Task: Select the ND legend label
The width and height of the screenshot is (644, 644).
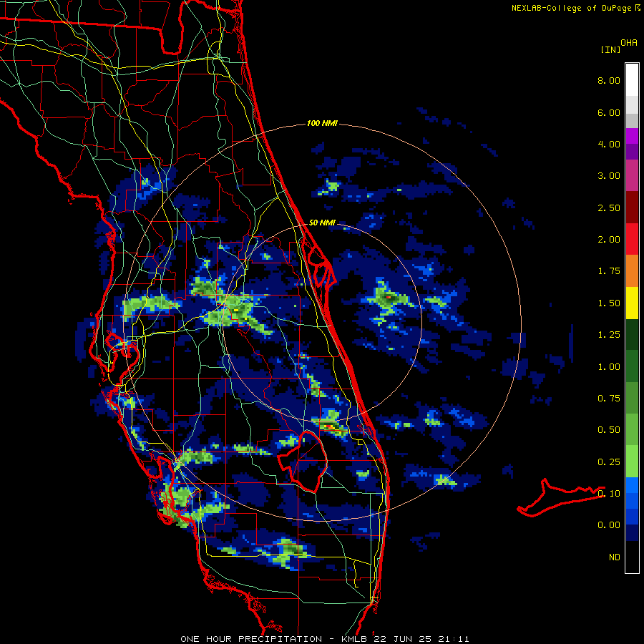Action: pyautogui.click(x=615, y=557)
